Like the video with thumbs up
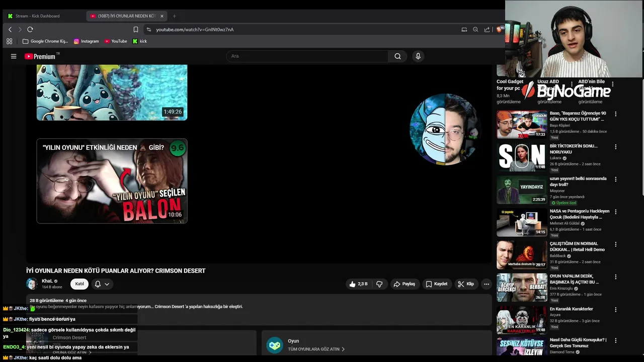This screenshot has width=644, height=362. (x=358, y=284)
